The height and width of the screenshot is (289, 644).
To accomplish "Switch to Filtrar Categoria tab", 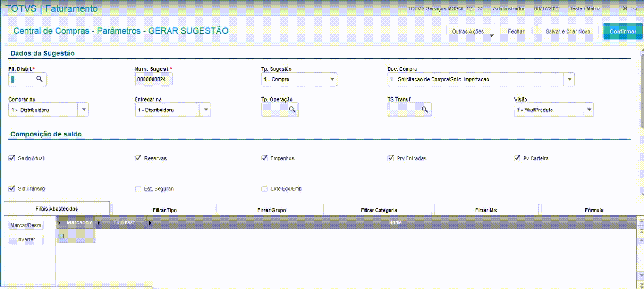I will pos(379,210).
